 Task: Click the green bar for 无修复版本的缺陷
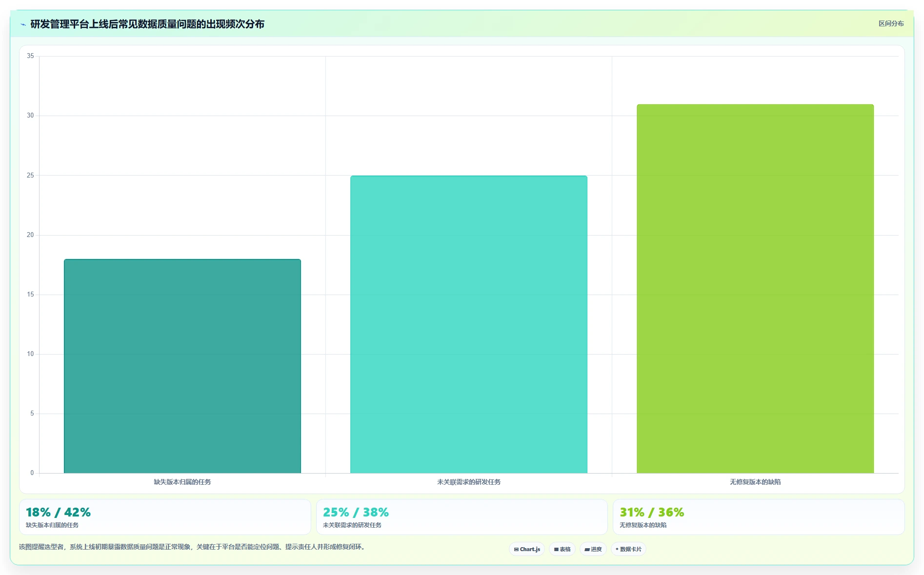point(755,289)
